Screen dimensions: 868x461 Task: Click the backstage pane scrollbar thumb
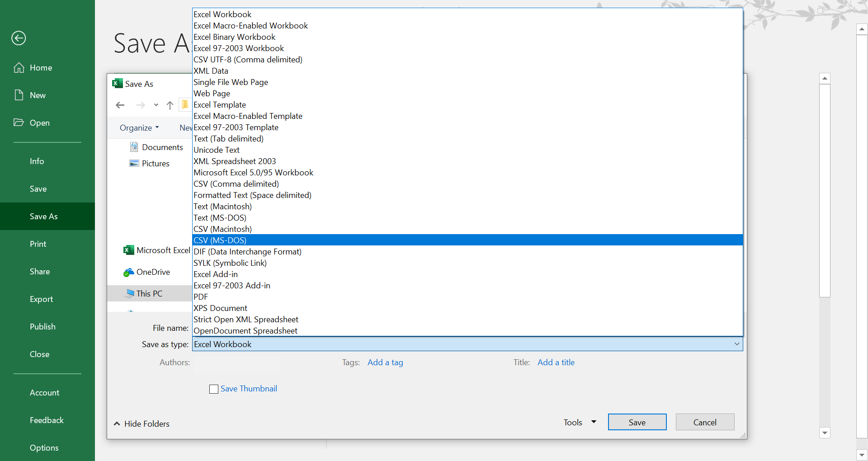pos(825,190)
